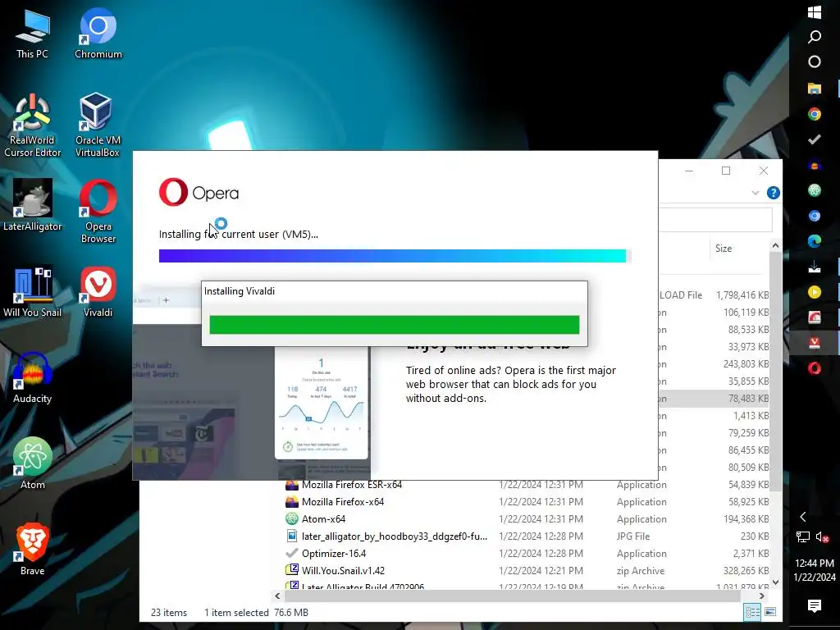This screenshot has width=840, height=630.
Task: Select the Opera Browser desktop shortcut
Action: tap(98, 212)
